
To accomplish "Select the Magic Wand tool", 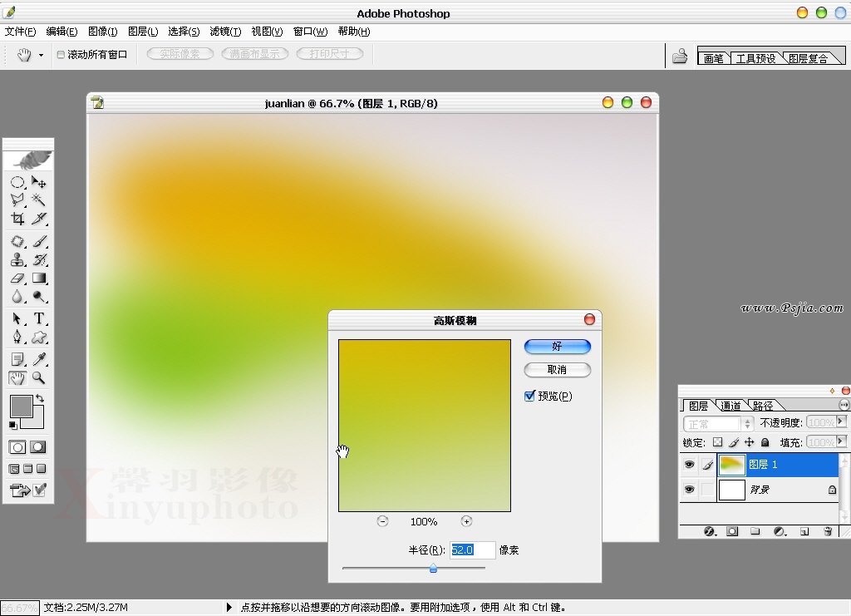I will pos(39,200).
